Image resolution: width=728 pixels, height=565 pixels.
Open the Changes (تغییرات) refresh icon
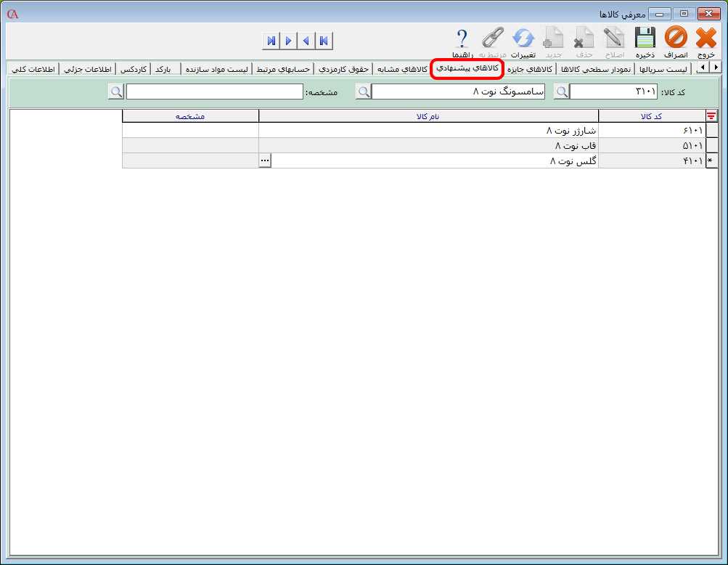523,38
